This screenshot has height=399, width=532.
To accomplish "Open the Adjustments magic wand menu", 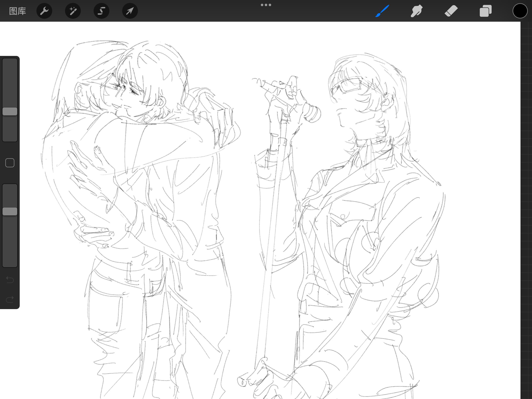I will (73, 11).
